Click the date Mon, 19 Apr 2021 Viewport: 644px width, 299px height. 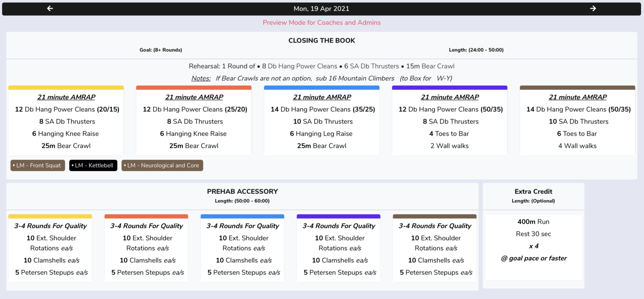[x=322, y=9]
